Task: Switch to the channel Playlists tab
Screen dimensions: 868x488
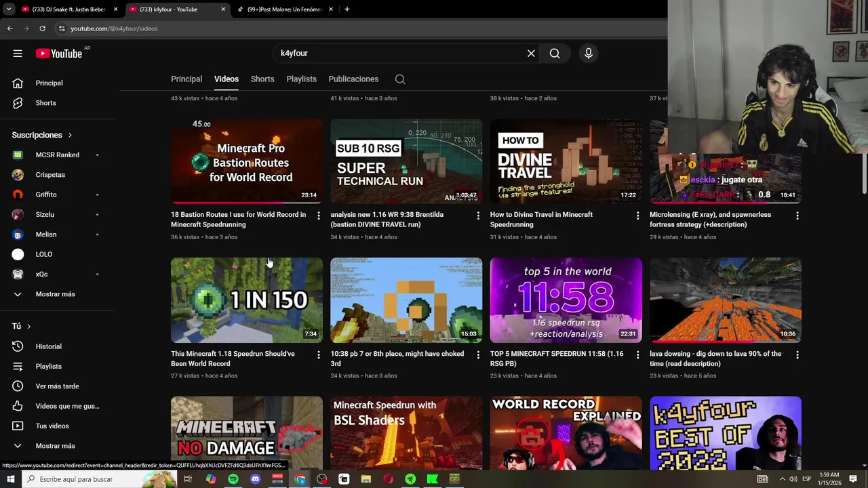Action: coord(301,79)
